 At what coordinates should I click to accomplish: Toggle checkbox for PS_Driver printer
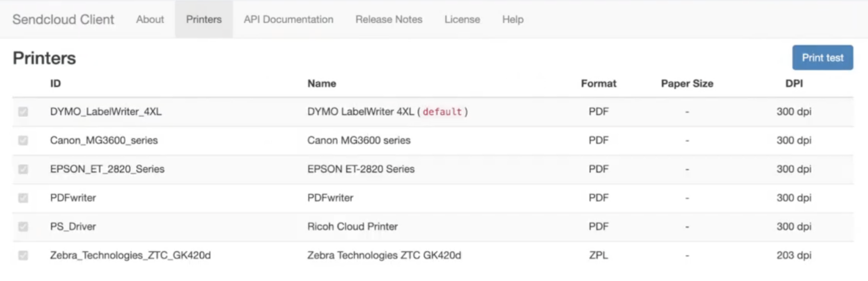(23, 227)
